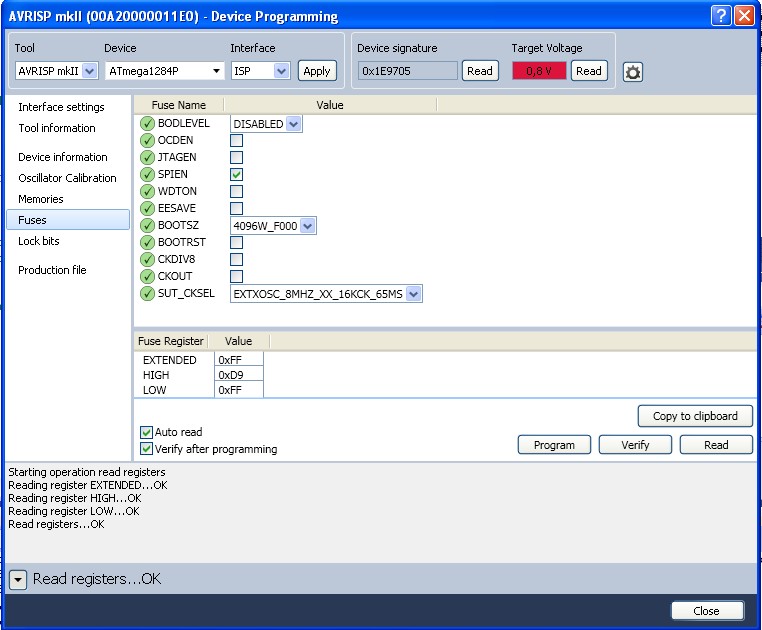Click the Read fuses button
Viewport: 762px width, 630px height.
716,445
